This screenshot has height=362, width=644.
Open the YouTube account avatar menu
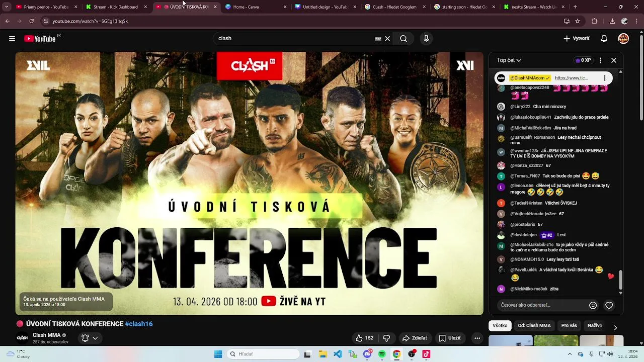[x=623, y=39]
